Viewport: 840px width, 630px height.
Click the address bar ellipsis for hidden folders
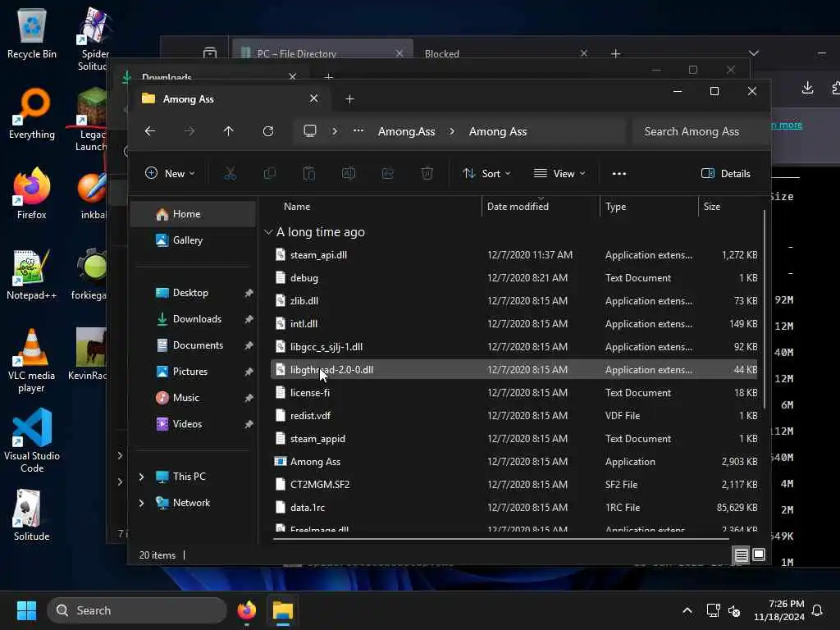click(358, 131)
